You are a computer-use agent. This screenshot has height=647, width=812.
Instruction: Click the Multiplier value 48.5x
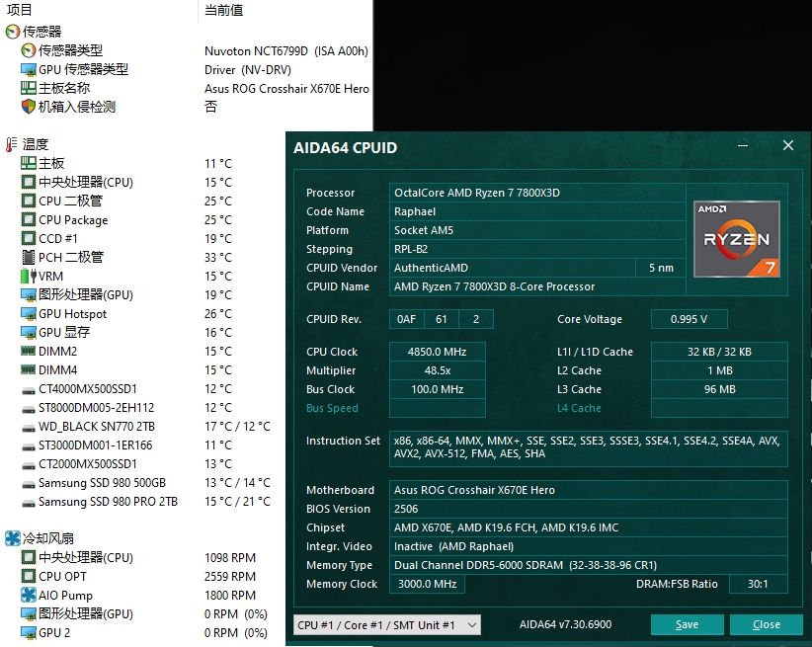point(437,370)
